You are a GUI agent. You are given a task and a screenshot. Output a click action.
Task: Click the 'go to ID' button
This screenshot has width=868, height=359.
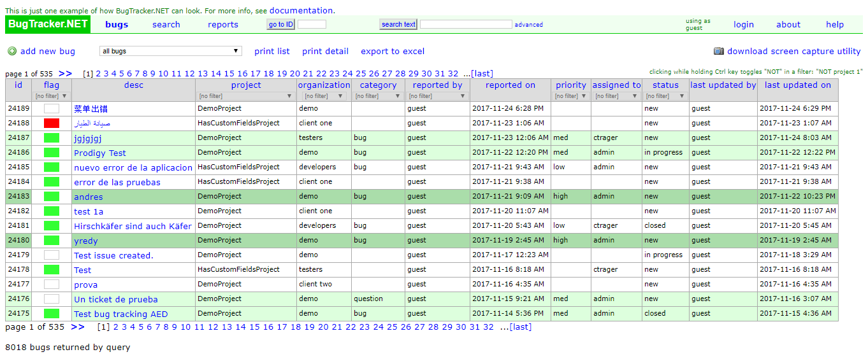pos(280,24)
